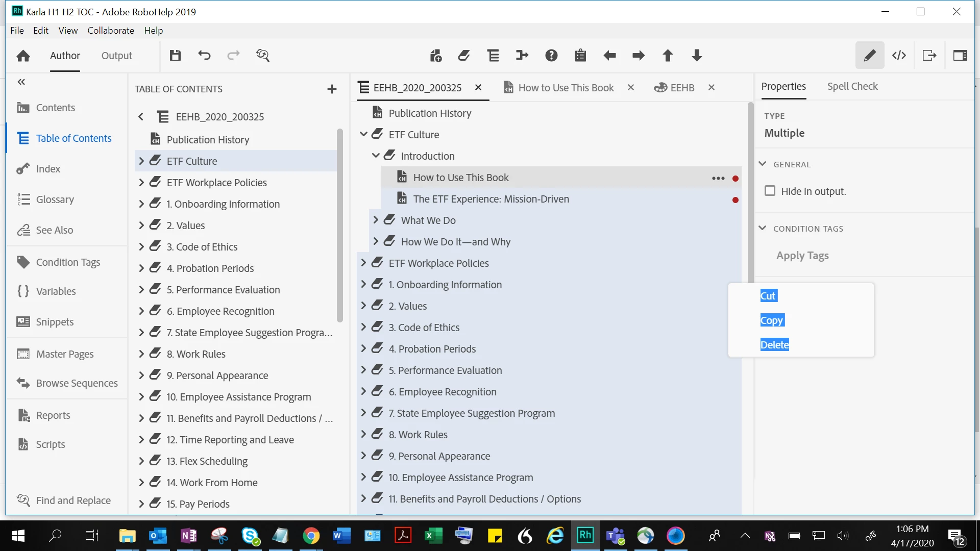Click the Undo arrow icon
The width and height of the screenshot is (980, 551).
[x=204, y=56]
